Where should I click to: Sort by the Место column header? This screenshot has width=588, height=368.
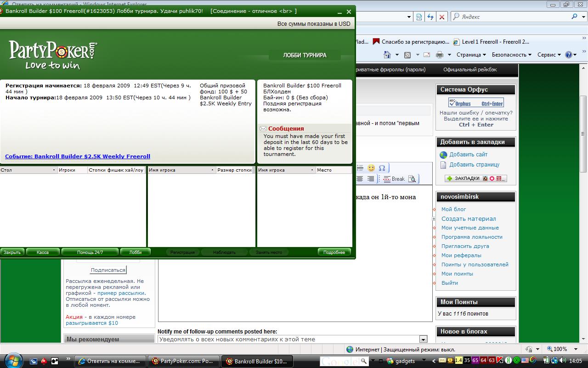pos(334,170)
